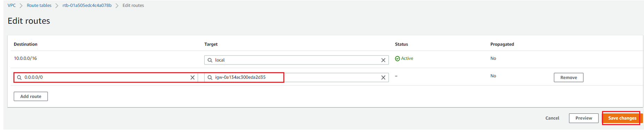The width and height of the screenshot is (644, 133).
Task: Select the Edit routes breadcrumb item
Action: click(x=133, y=6)
